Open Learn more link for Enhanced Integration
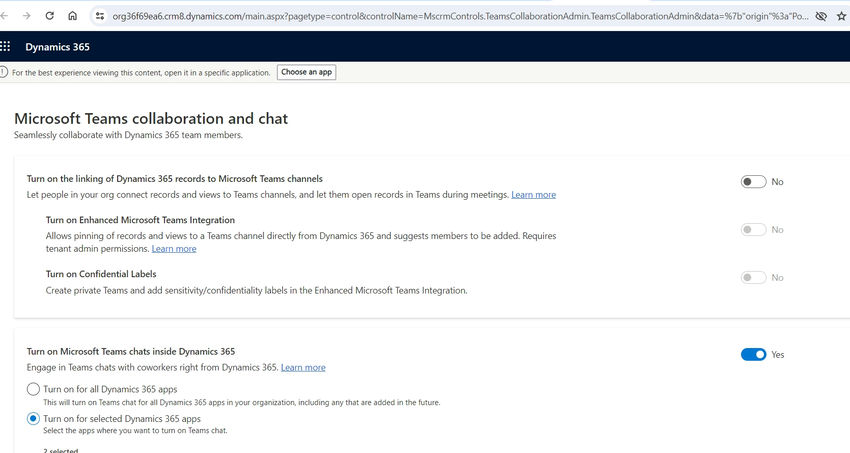 [174, 248]
